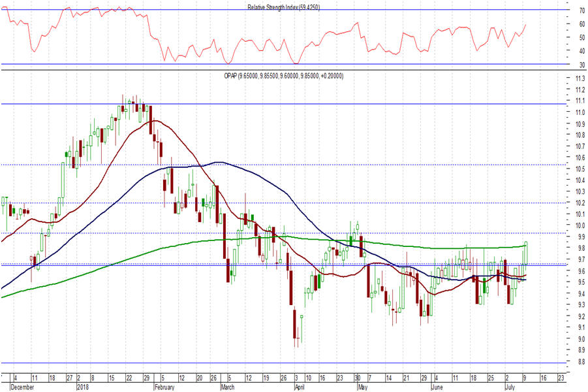
Task: Click the June month label
Action: click(x=437, y=387)
